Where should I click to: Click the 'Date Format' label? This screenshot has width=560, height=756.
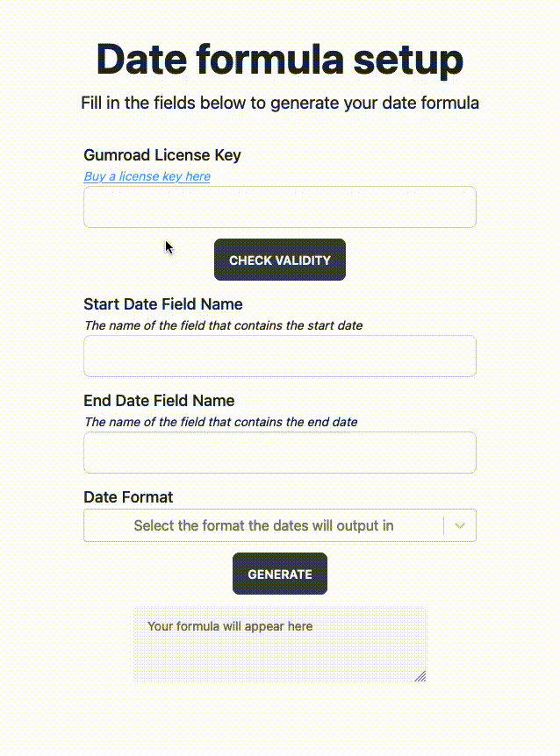[128, 497]
